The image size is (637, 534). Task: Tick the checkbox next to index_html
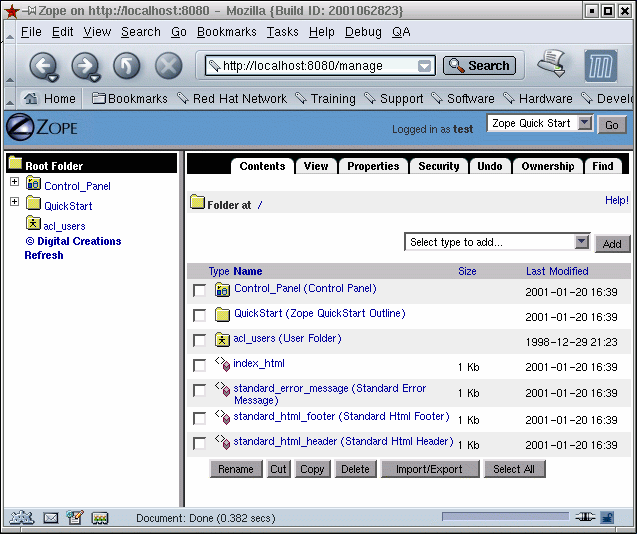(x=199, y=366)
